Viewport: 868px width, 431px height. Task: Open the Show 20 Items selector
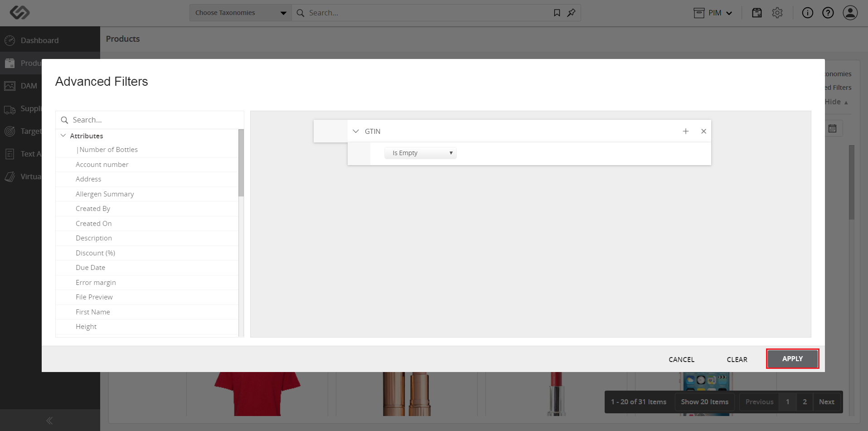[704, 402]
